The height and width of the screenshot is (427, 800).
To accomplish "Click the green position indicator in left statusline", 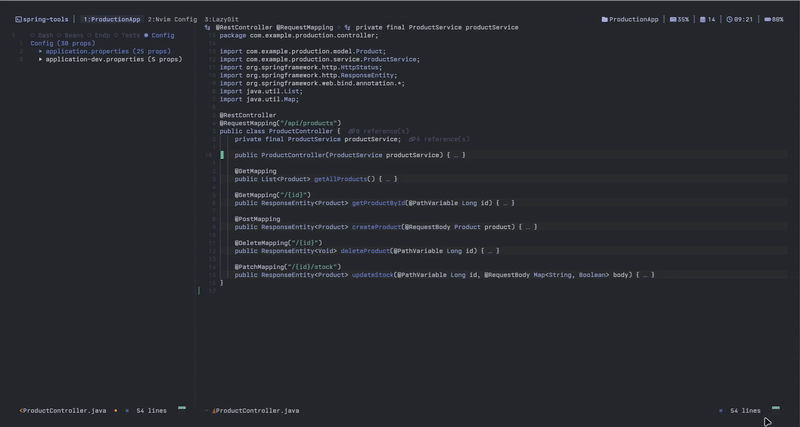I will [182, 408].
